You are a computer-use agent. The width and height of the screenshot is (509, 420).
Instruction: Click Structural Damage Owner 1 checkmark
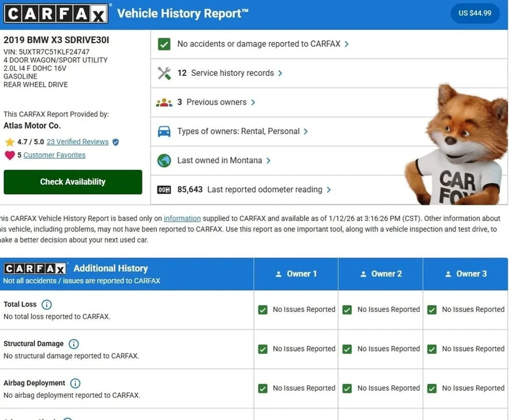pos(262,349)
